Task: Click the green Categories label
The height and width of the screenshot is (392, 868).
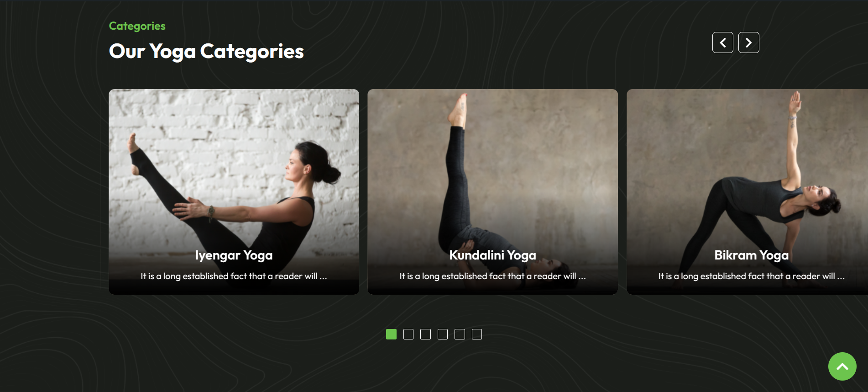Action: (x=137, y=26)
